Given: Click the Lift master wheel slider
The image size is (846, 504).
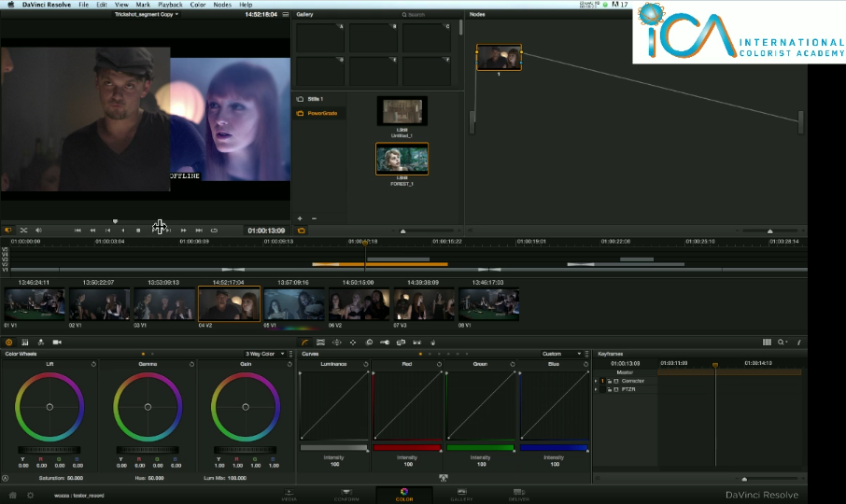Looking at the screenshot, I should point(49,450).
